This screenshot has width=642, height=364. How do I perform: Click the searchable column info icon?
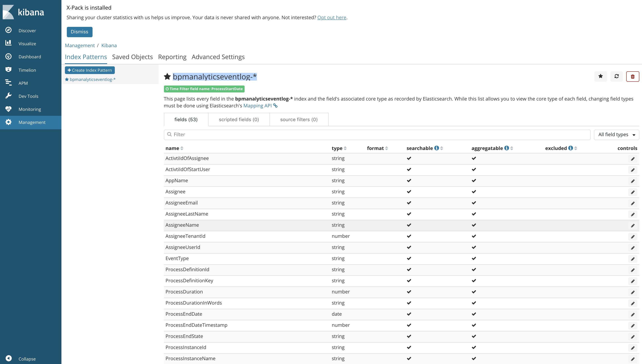437,148
